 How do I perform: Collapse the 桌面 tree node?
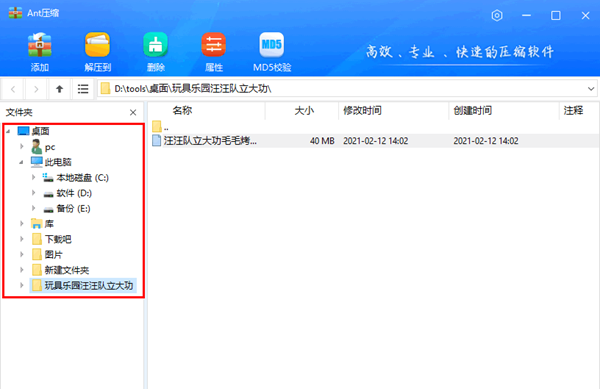click(x=8, y=132)
